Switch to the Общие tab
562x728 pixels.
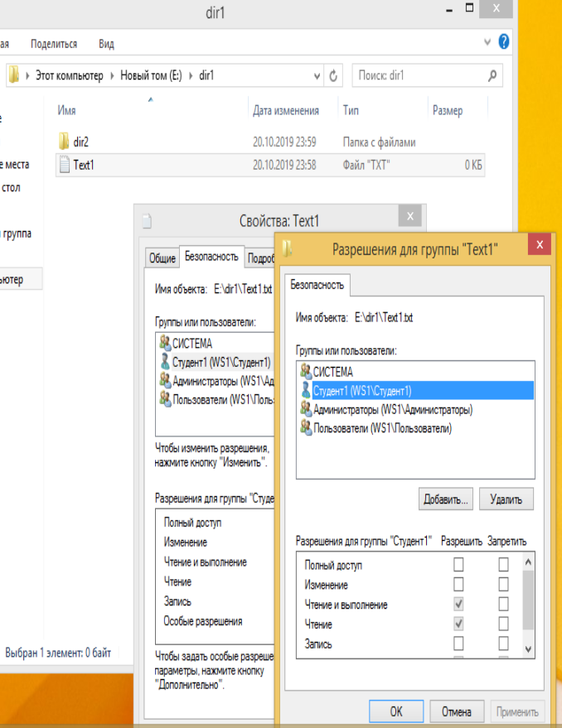tap(162, 258)
